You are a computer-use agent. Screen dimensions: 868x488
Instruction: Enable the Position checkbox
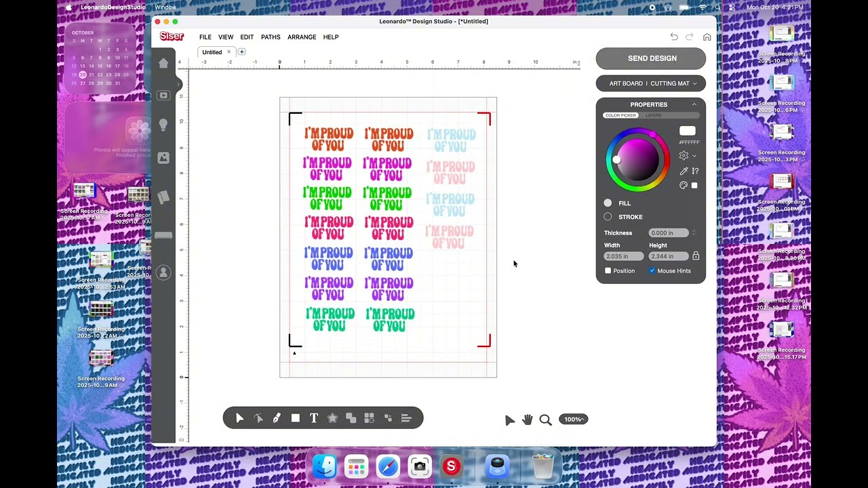coord(608,270)
